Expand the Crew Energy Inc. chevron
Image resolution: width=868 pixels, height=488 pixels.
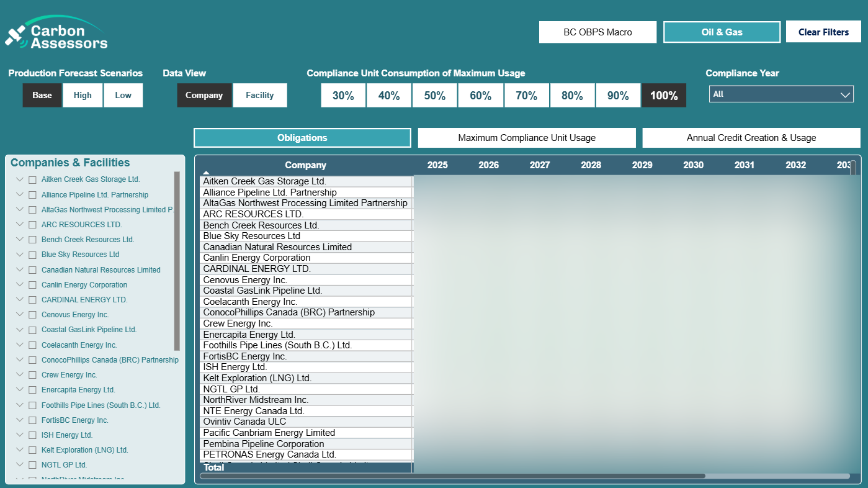[x=19, y=375]
